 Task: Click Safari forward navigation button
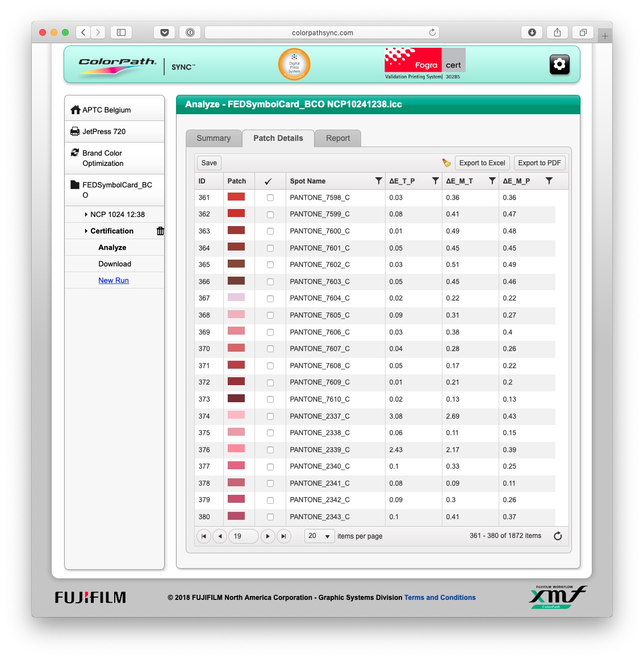coord(98,32)
